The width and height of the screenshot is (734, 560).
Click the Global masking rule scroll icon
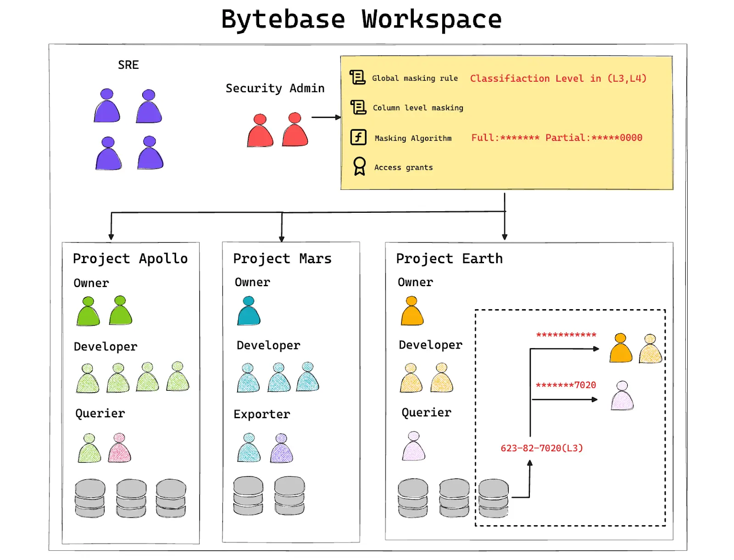[x=357, y=77]
